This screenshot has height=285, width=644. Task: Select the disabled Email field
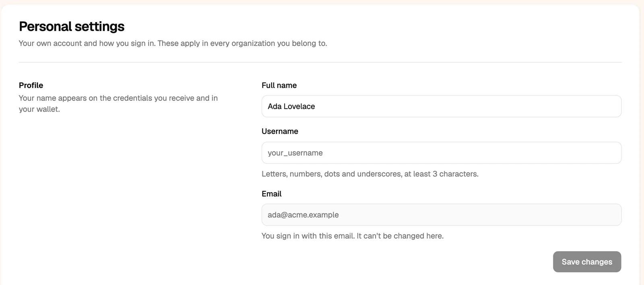pos(442,215)
